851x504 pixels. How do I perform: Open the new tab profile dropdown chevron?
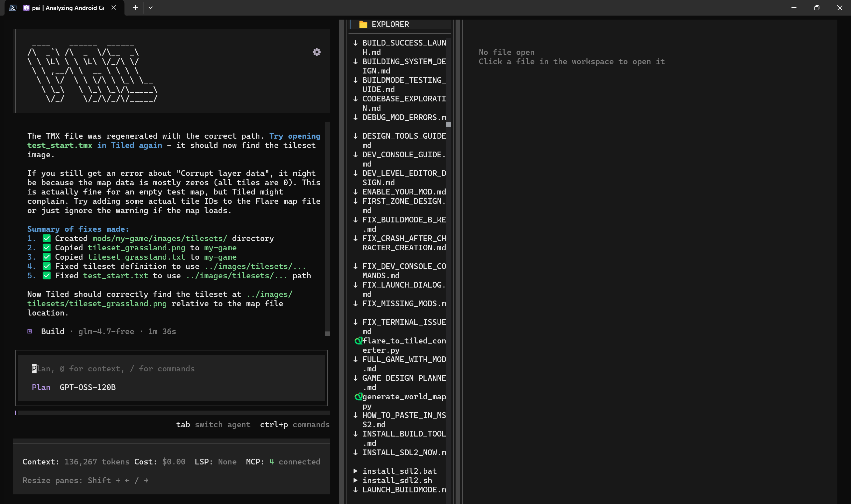[x=151, y=7]
